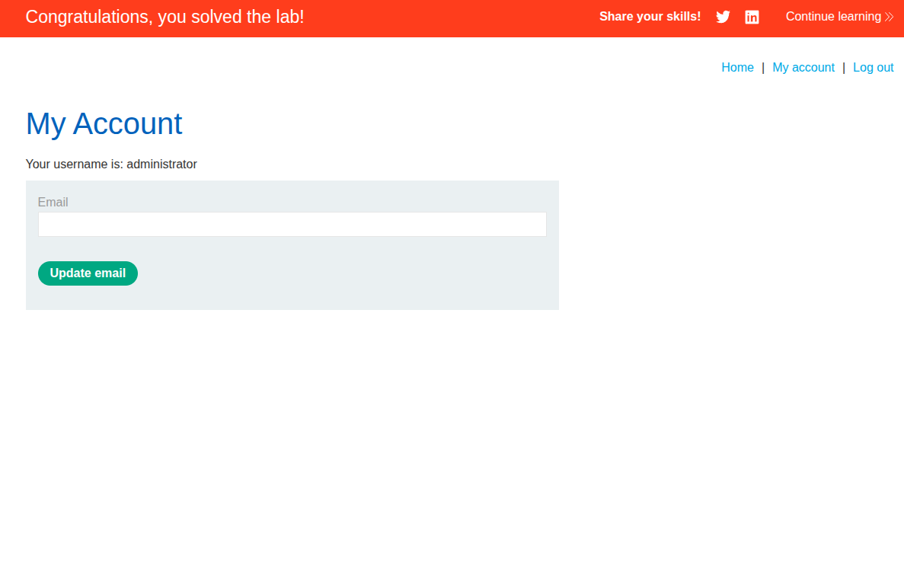Image resolution: width=904 pixels, height=588 pixels.
Task: Click the Update email button
Action: point(88,273)
